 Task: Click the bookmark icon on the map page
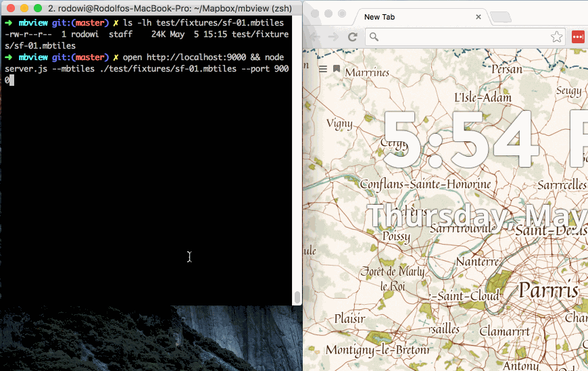[337, 69]
